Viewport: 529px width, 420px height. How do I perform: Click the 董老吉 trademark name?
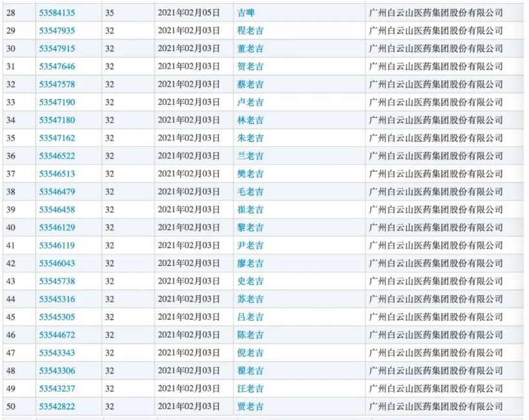pyautogui.click(x=250, y=49)
